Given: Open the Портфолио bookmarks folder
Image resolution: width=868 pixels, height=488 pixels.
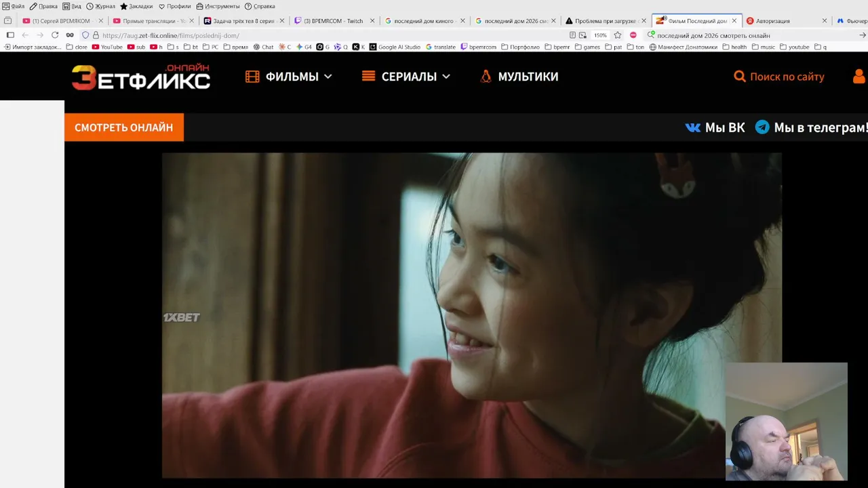Looking at the screenshot, I should [x=520, y=47].
